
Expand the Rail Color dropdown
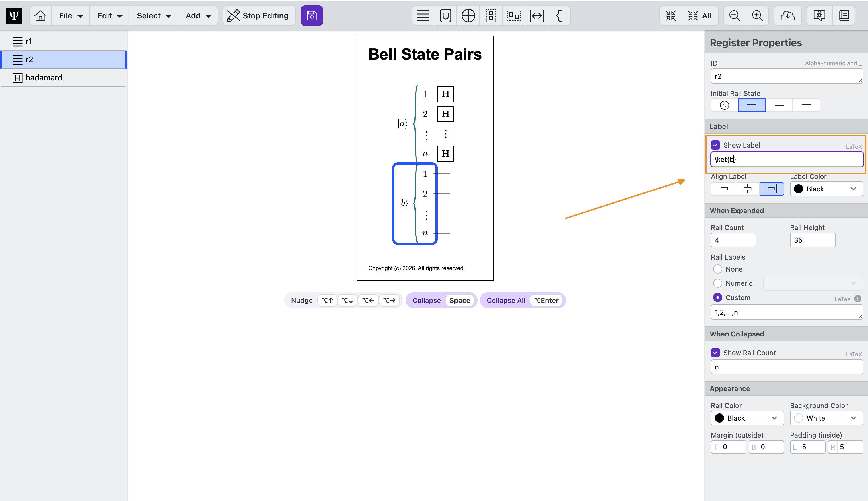pyautogui.click(x=747, y=418)
